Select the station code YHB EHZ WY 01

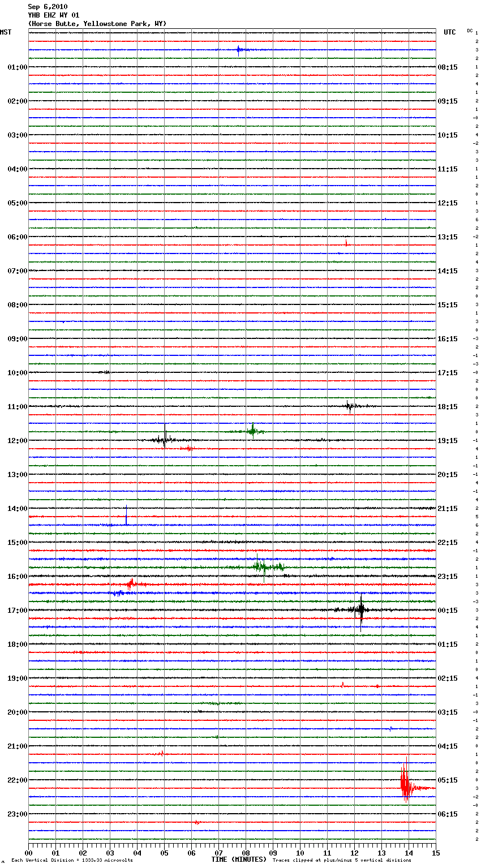click(x=54, y=15)
